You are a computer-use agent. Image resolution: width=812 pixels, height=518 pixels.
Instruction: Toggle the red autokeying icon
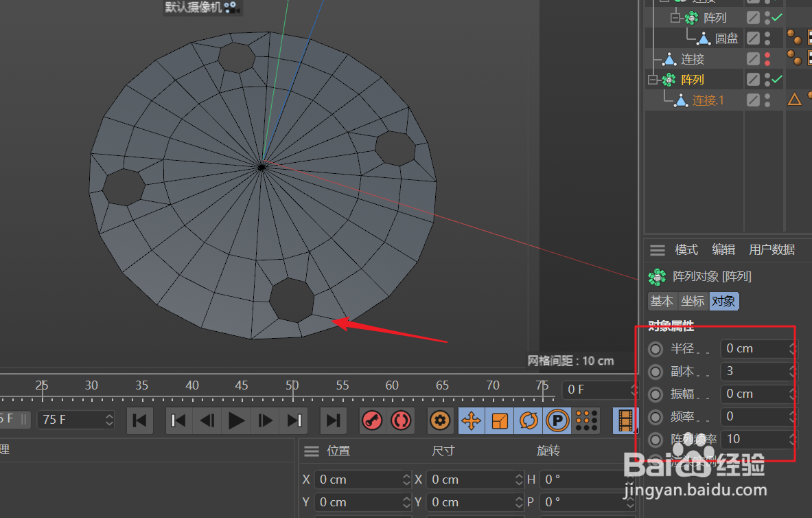(x=401, y=420)
